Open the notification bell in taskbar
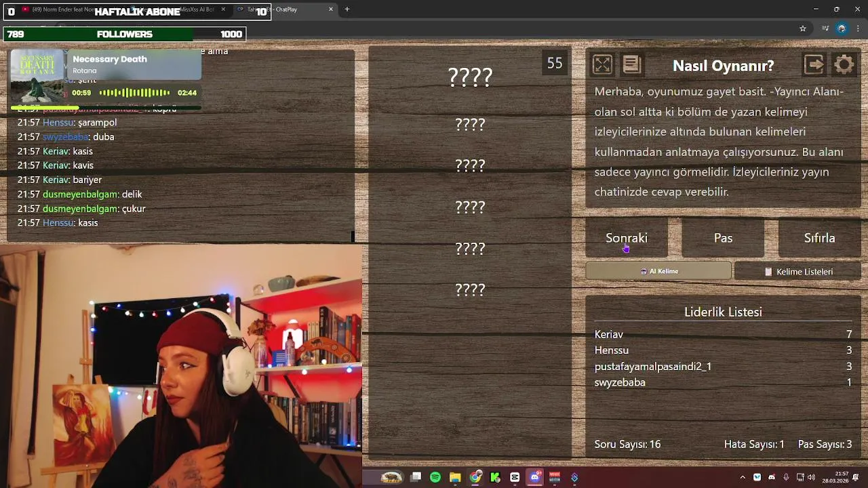This screenshot has width=868, height=488. (x=856, y=477)
